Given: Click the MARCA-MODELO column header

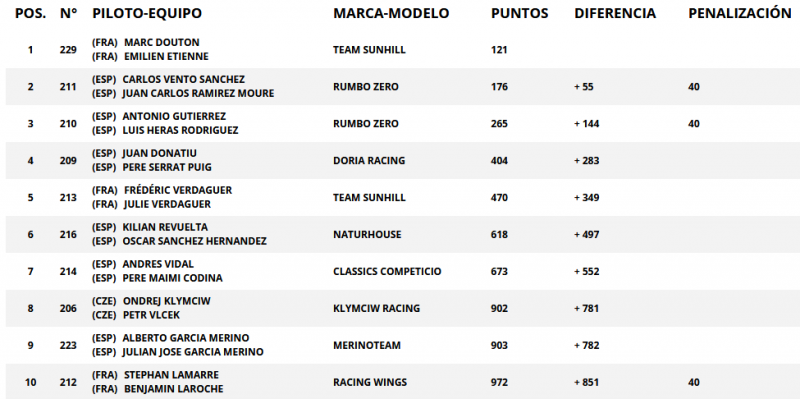Looking at the screenshot, I should pyautogui.click(x=391, y=14).
